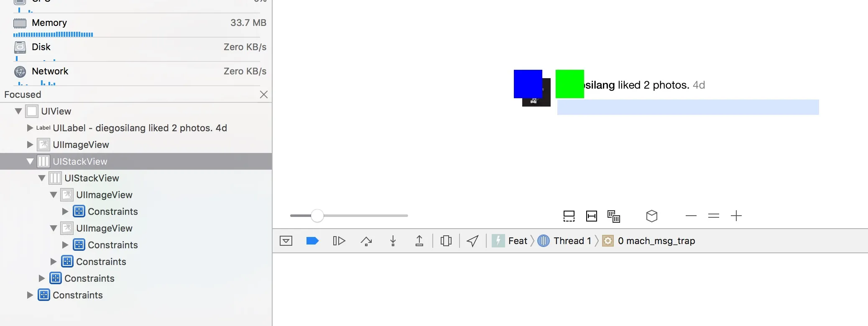Orient the view hierarchy to 3D
Screen dimensions: 868x326
[652, 216]
